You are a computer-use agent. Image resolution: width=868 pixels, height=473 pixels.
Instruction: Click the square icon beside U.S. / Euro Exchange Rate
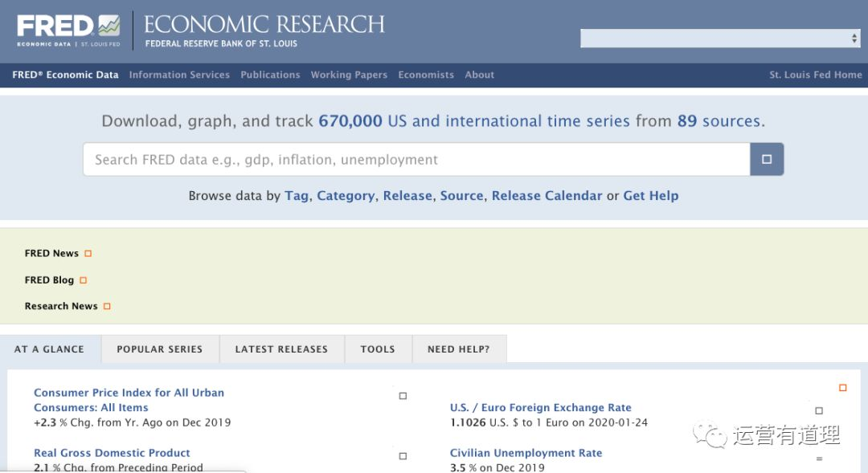click(x=819, y=410)
